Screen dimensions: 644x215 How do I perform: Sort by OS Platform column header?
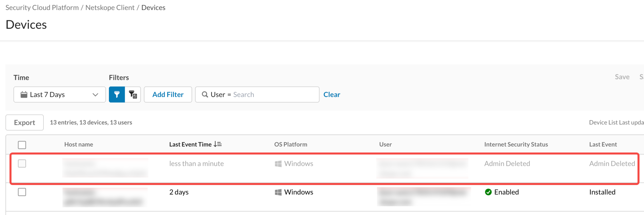291,144
